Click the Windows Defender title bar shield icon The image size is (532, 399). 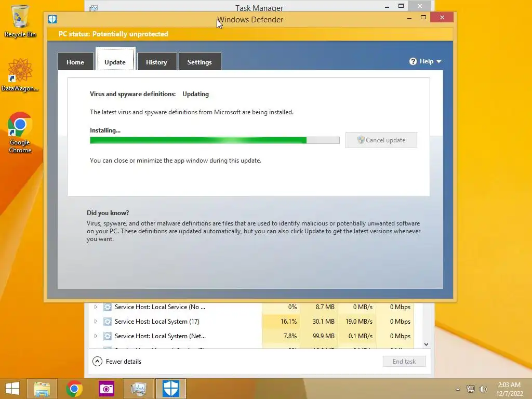(x=52, y=19)
